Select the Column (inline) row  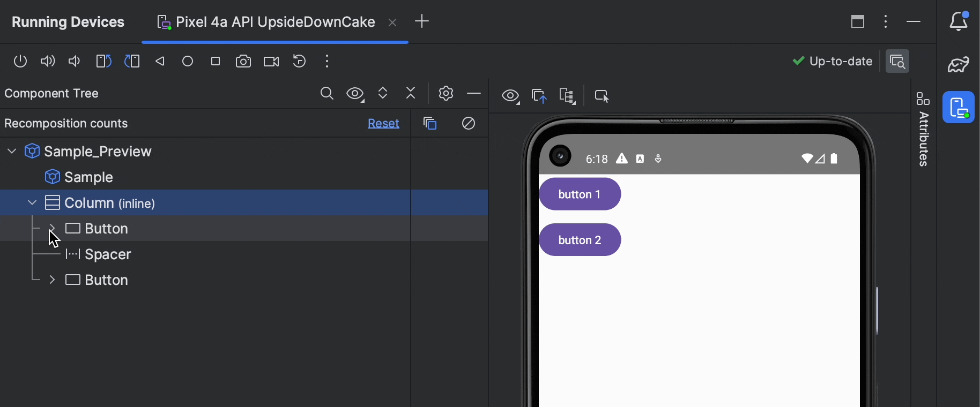[x=205, y=203]
